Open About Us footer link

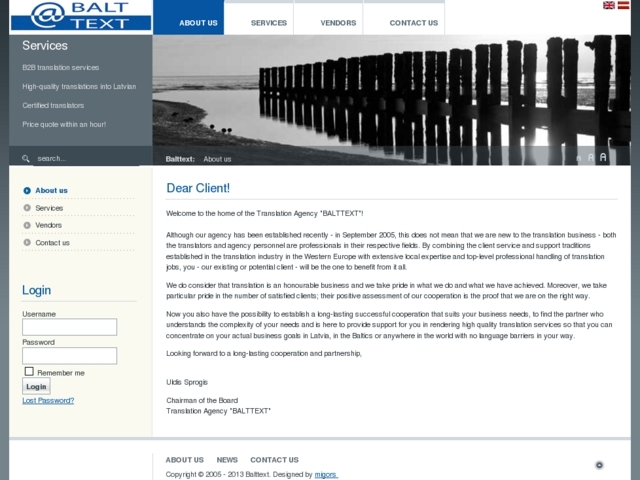pyautogui.click(x=184, y=460)
